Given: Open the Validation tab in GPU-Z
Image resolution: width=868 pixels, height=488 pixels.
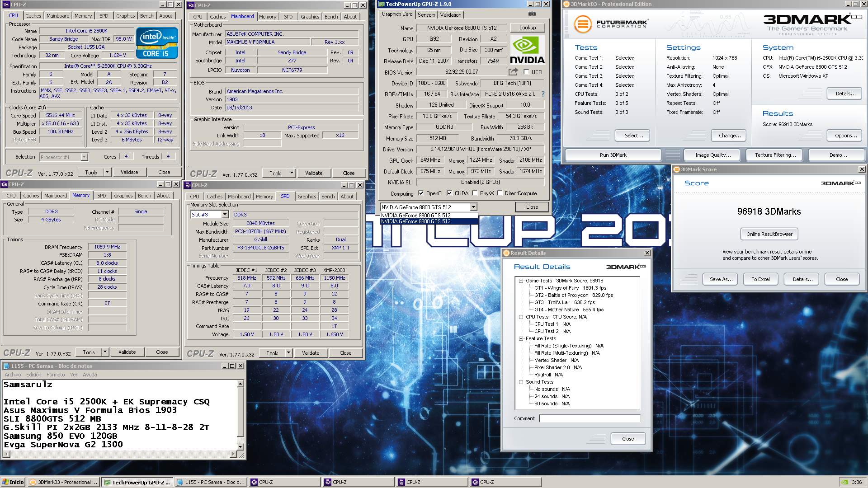Looking at the screenshot, I should coord(451,15).
